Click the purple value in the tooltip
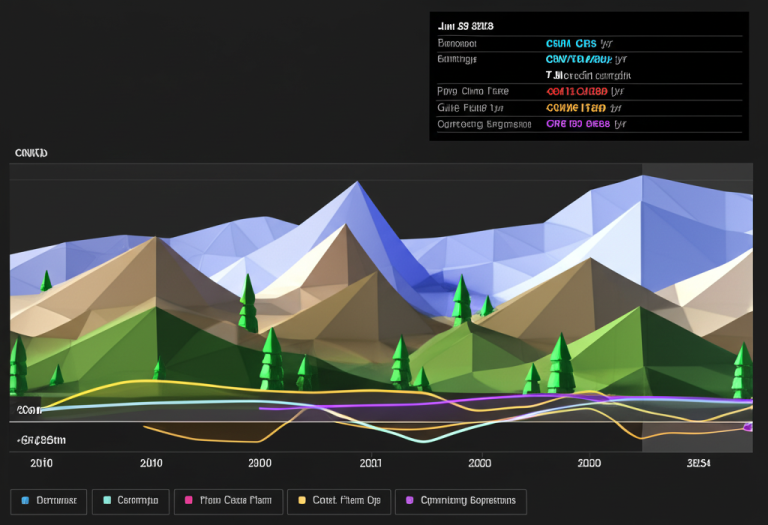768x525 pixels. (x=578, y=124)
